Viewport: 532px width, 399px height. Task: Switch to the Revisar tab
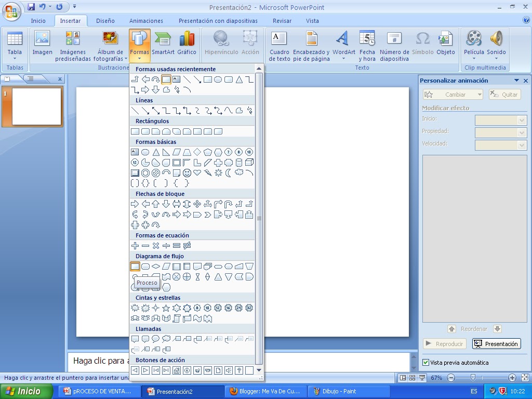pos(282,21)
